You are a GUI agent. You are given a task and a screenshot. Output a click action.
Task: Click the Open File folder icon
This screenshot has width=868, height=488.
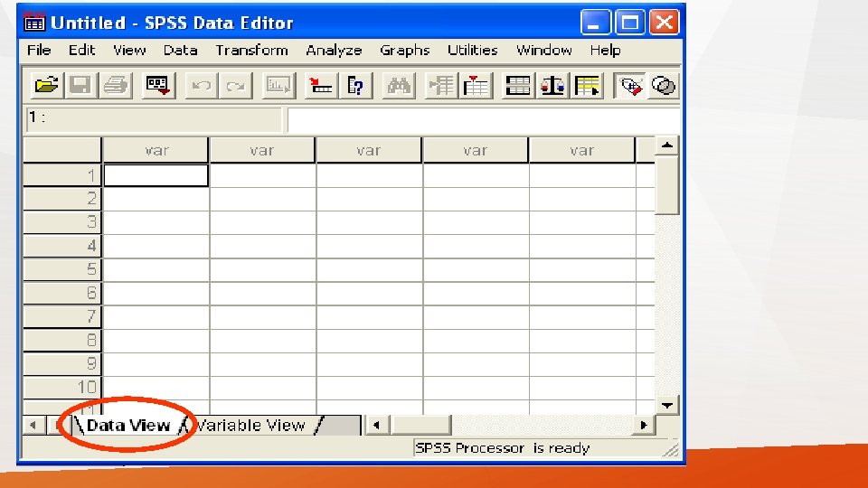tap(46, 86)
